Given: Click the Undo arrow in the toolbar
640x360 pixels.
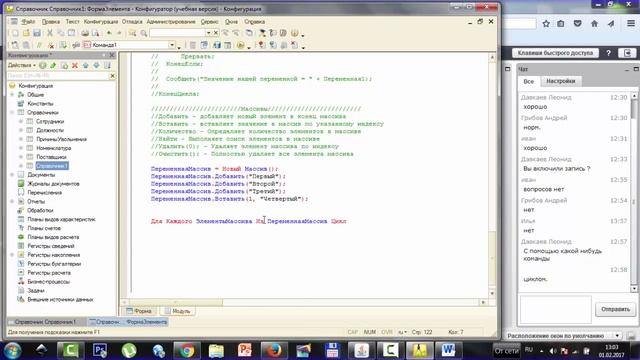Looking at the screenshot, I should tap(109, 33).
